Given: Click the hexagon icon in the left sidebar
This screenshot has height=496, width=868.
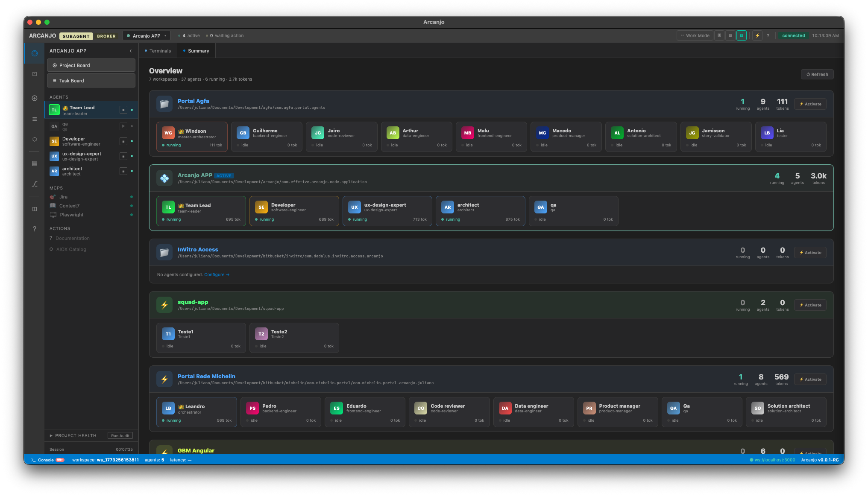Looking at the screenshot, I should click(34, 140).
